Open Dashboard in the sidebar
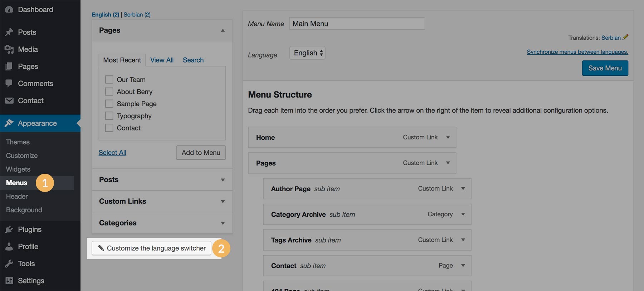644x291 pixels. point(35,10)
